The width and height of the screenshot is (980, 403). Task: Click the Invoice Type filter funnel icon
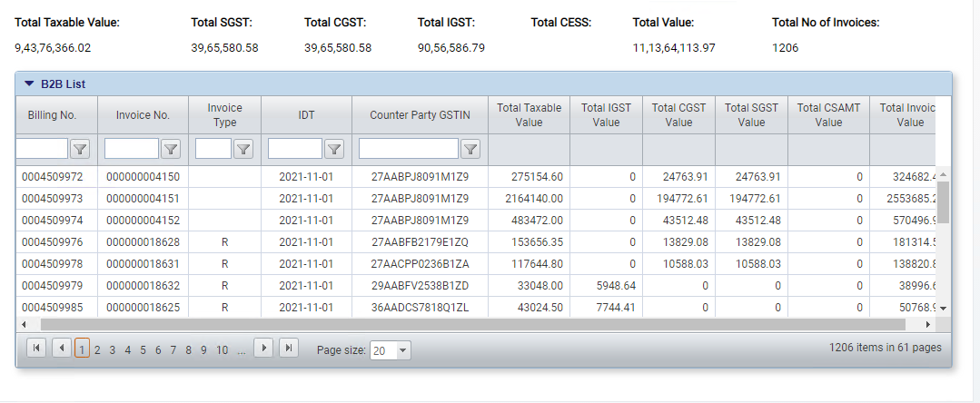[x=243, y=149]
